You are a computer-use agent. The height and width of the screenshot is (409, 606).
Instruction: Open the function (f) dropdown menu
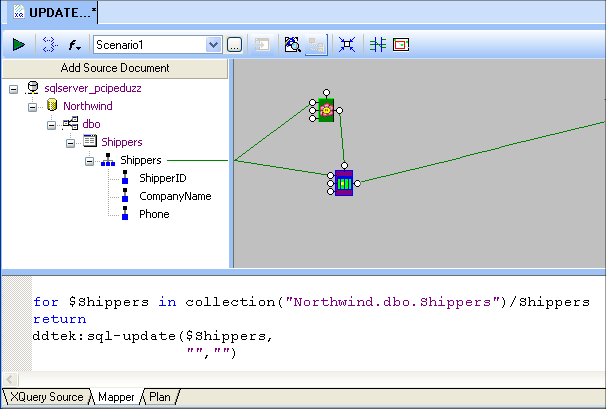coord(75,45)
